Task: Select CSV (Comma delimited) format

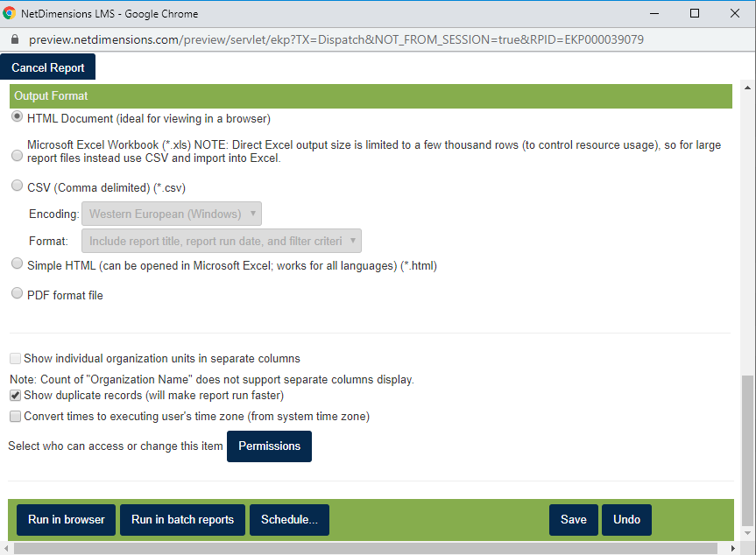Action: pyautogui.click(x=17, y=186)
